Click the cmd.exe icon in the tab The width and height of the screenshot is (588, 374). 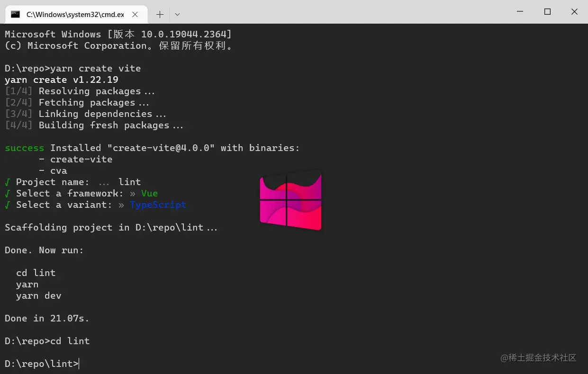14,14
